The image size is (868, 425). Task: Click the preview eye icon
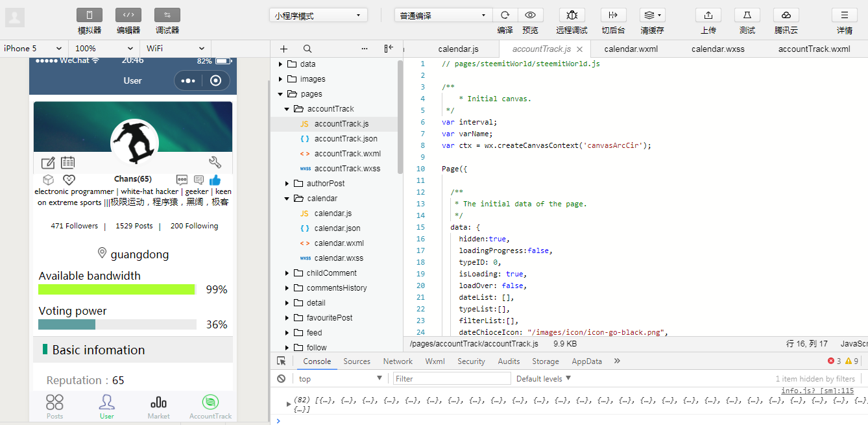531,15
